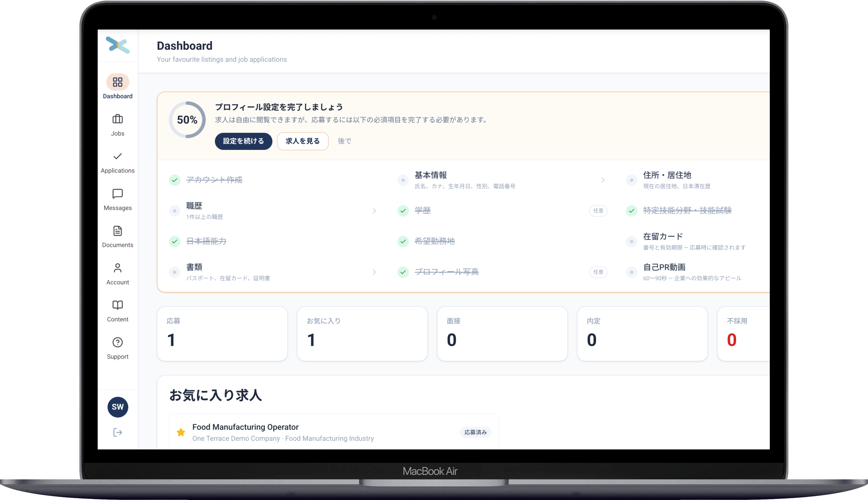Image resolution: width=868 pixels, height=500 pixels.
Task: Open the 面接 stat card
Action: pyautogui.click(x=502, y=334)
